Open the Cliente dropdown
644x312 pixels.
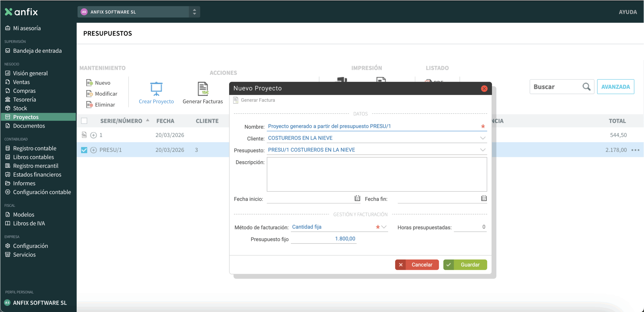click(482, 138)
